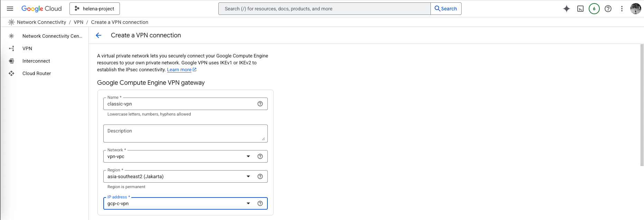This screenshot has width=644, height=220.
Task: Expand the Region dropdown
Action: [x=248, y=176]
